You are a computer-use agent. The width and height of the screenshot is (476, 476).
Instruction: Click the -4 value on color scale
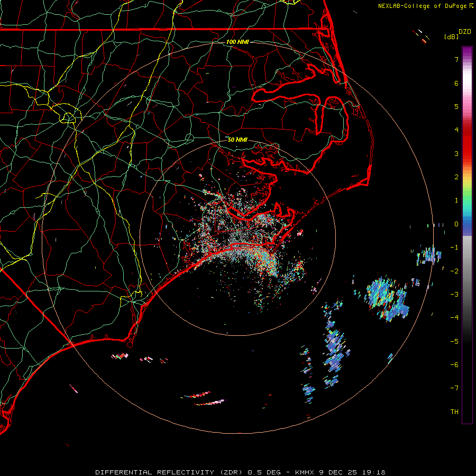click(x=454, y=318)
